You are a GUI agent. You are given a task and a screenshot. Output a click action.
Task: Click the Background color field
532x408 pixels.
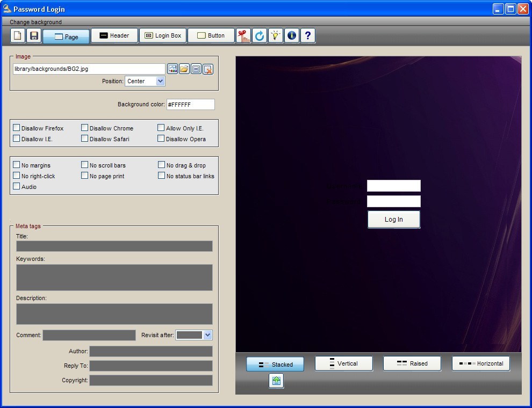[191, 104]
